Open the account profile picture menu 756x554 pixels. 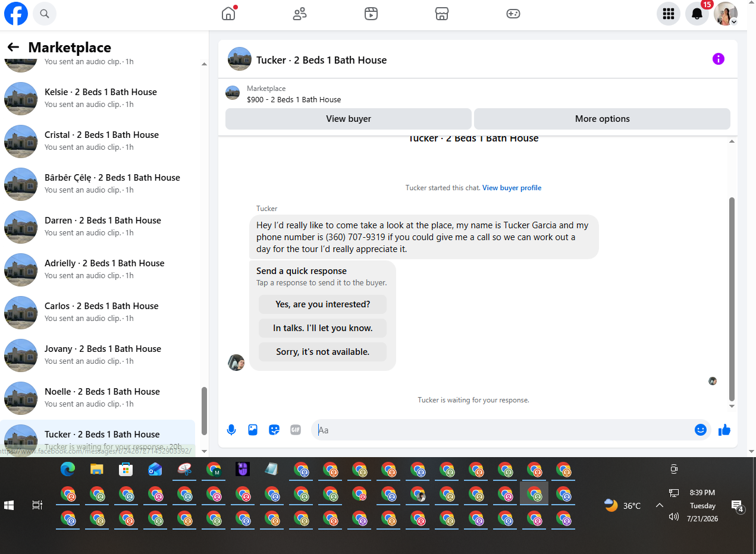pyautogui.click(x=726, y=14)
